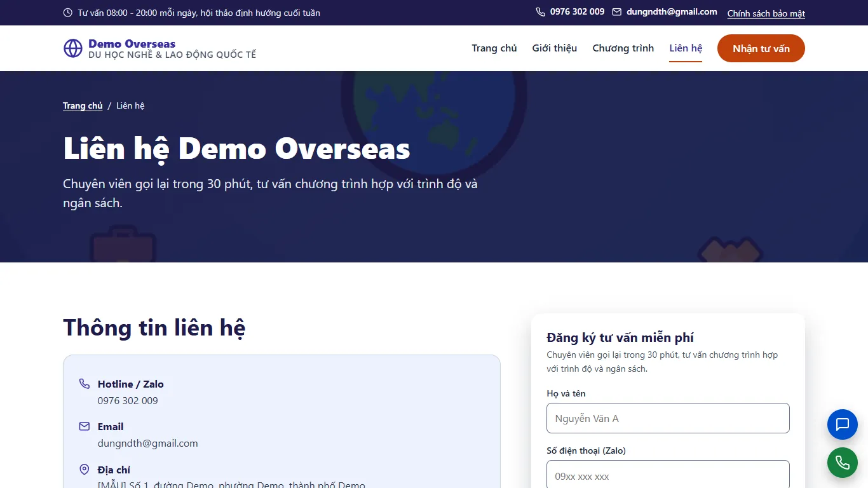
Task: Click the Số điện thoại (Zalo) field label
Action: pyautogui.click(x=587, y=451)
